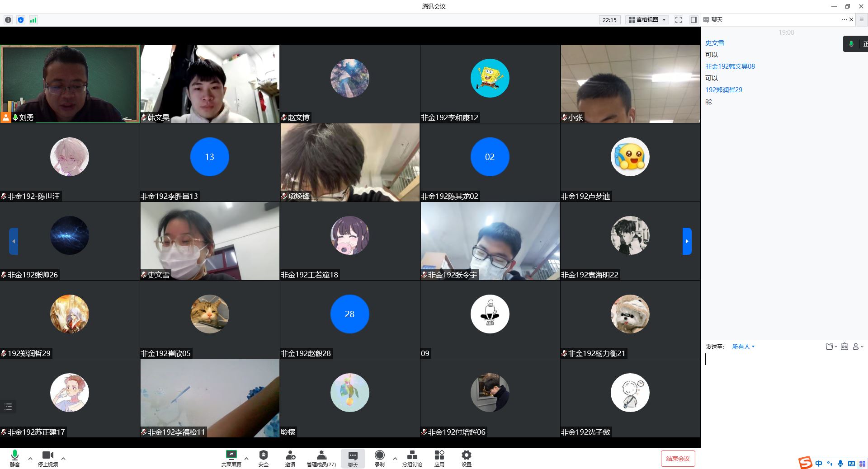Open the 应用 apps panel
868x469 pixels.
coord(439,457)
